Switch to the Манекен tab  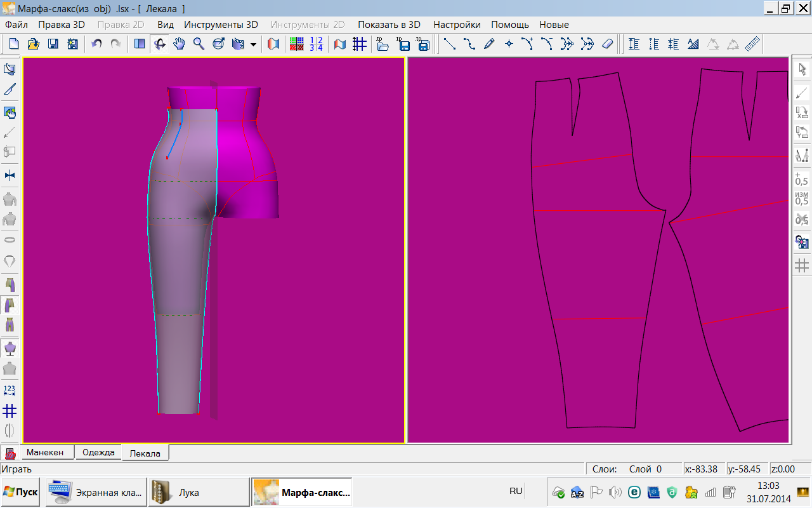click(45, 452)
